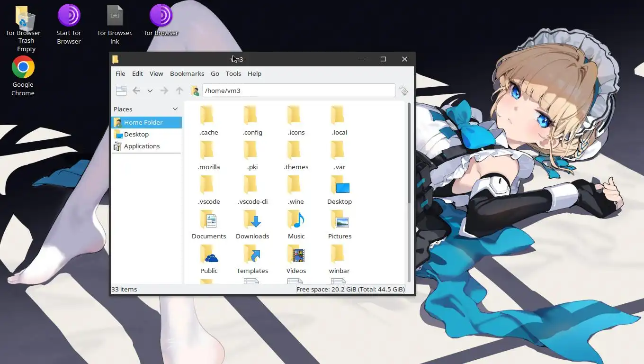Select the .vscode-cli folder
644x364 pixels.
(252, 190)
